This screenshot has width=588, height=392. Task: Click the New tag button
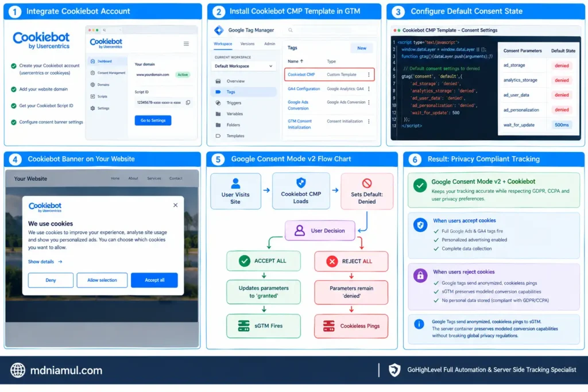coord(362,48)
